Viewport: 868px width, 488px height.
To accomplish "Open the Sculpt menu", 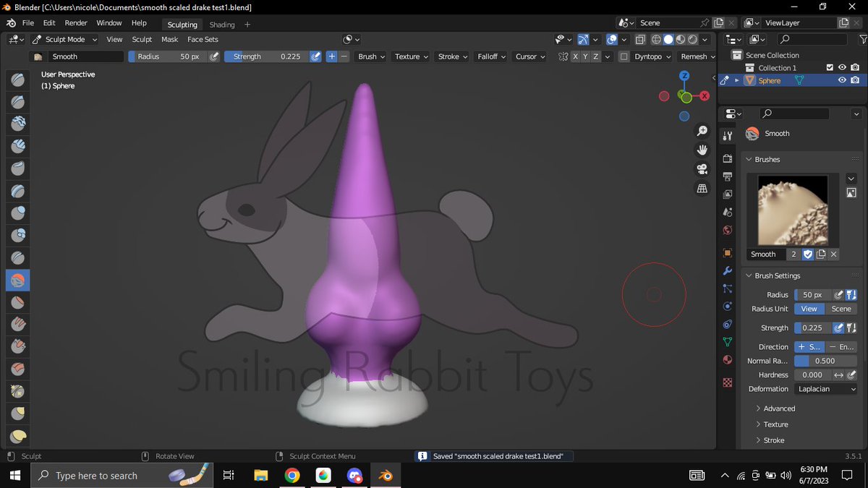I will coord(142,39).
